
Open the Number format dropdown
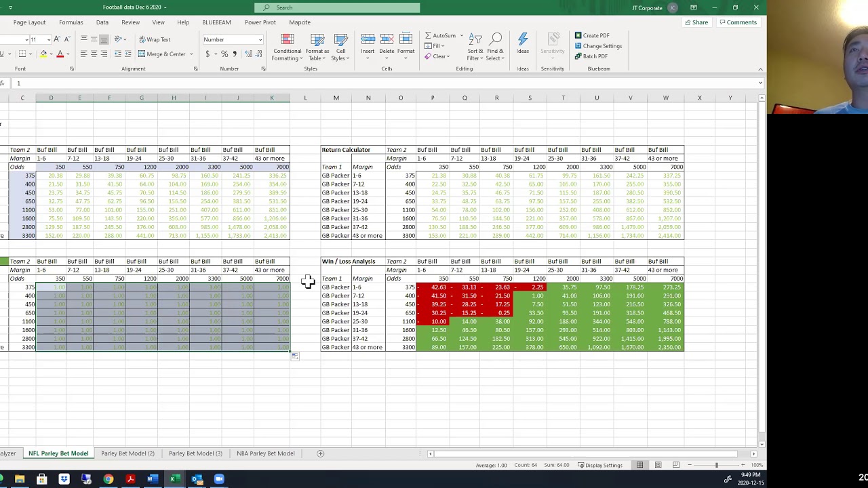(260, 40)
